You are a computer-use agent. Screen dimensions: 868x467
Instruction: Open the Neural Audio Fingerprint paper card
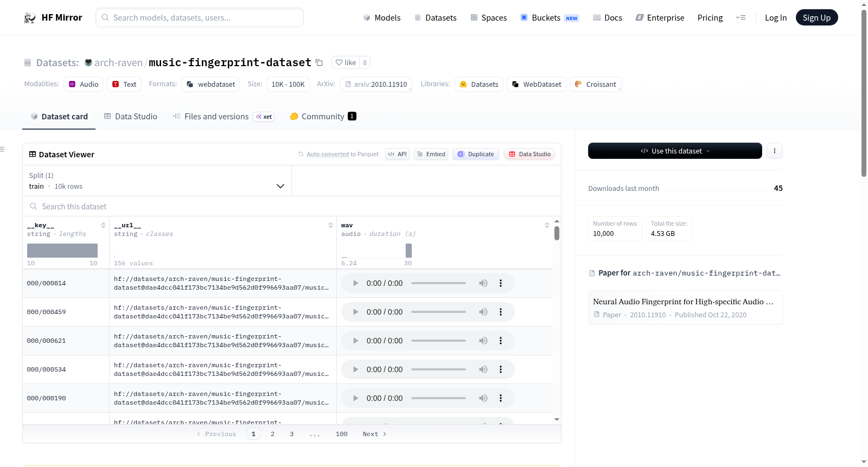coord(685,308)
